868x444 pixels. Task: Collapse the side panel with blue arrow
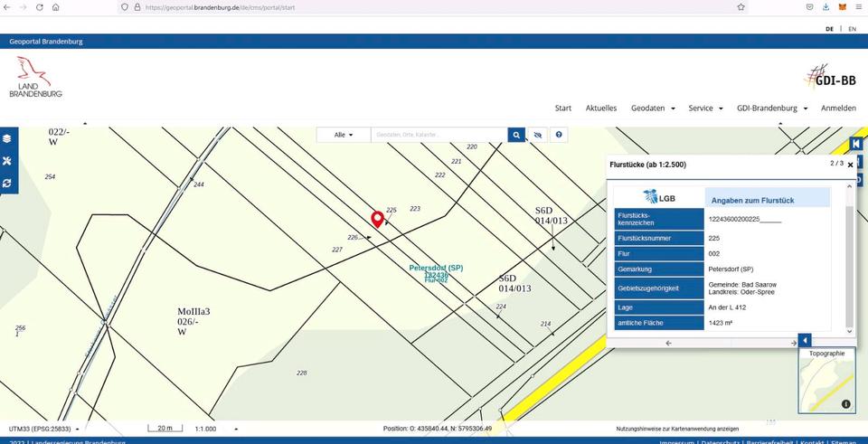(805, 340)
